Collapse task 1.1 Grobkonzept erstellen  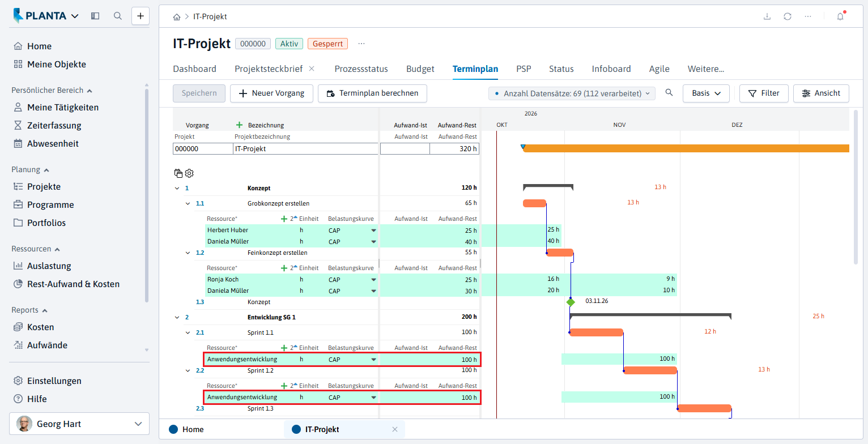click(x=188, y=203)
